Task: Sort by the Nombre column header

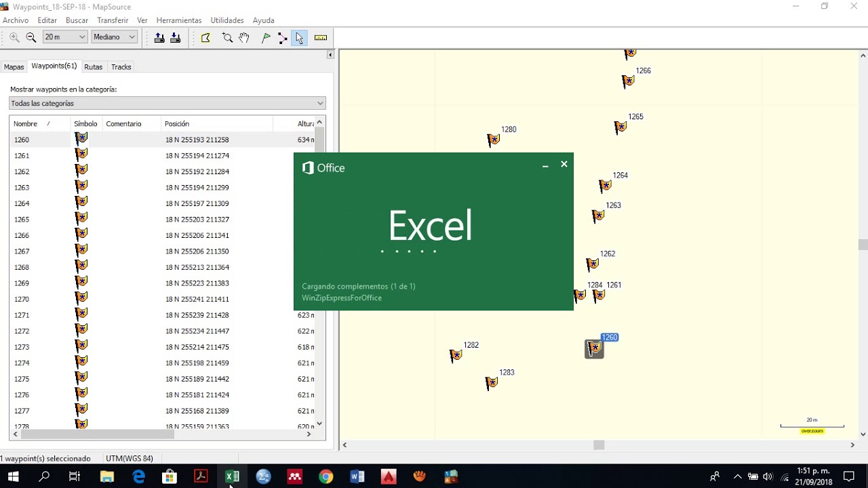Action: tap(40, 124)
